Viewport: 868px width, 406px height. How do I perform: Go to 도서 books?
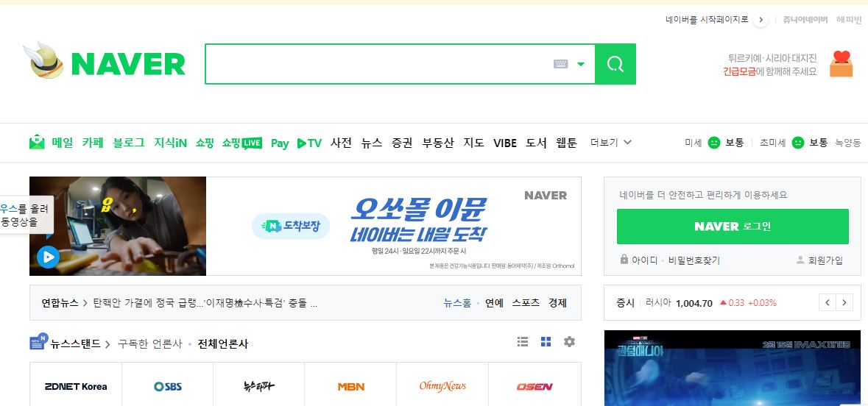pyautogui.click(x=537, y=143)
